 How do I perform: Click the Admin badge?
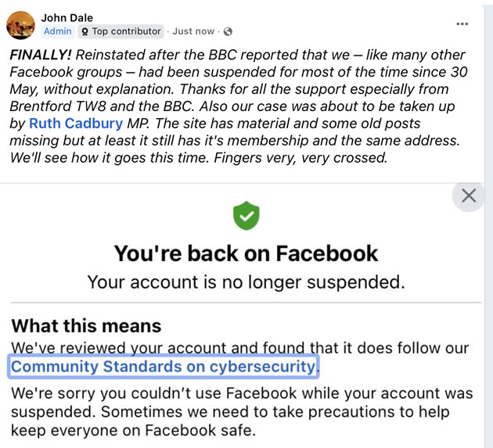click(x=57, y=31)
